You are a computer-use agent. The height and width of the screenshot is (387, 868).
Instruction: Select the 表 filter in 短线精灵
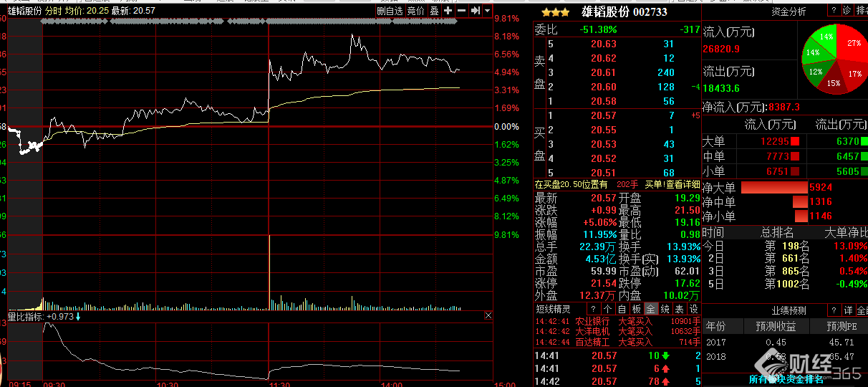pos(679,309)
